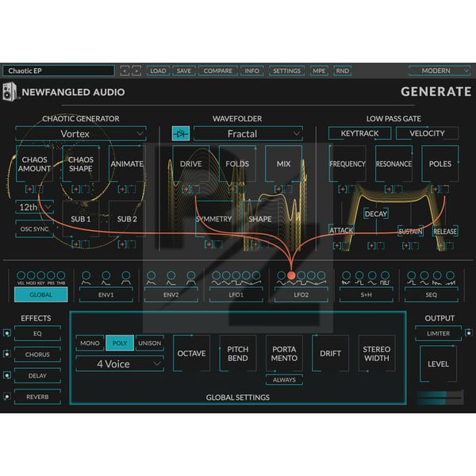The width and height of the screenshot is (476, 476).
Task: Toggle the Reverb effect power switch
Action: (x=6, y=397)
